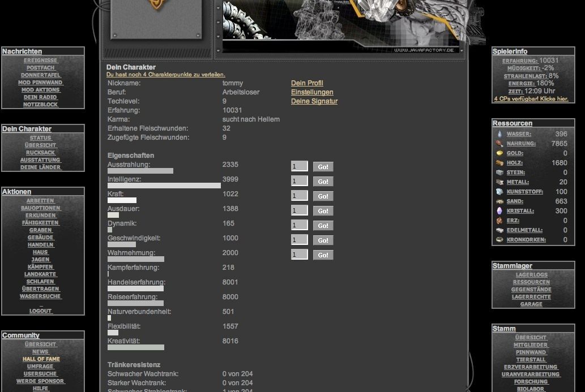Open the Deine Signatur link

click(314, 101)
